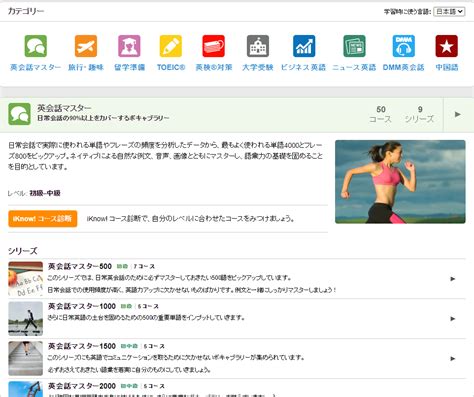Select the 英会話マスター1000 series title
The image size is (474, 397).
(x=82, y=306)
